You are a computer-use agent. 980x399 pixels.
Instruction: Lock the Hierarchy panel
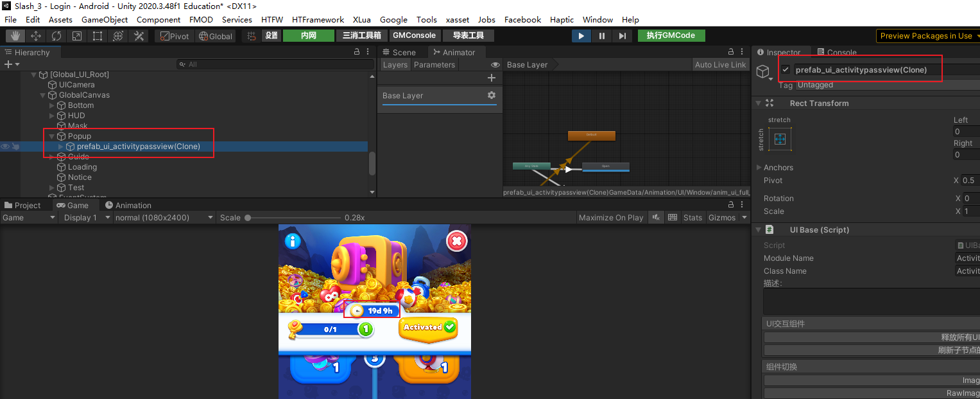click(x=357, y=52)
